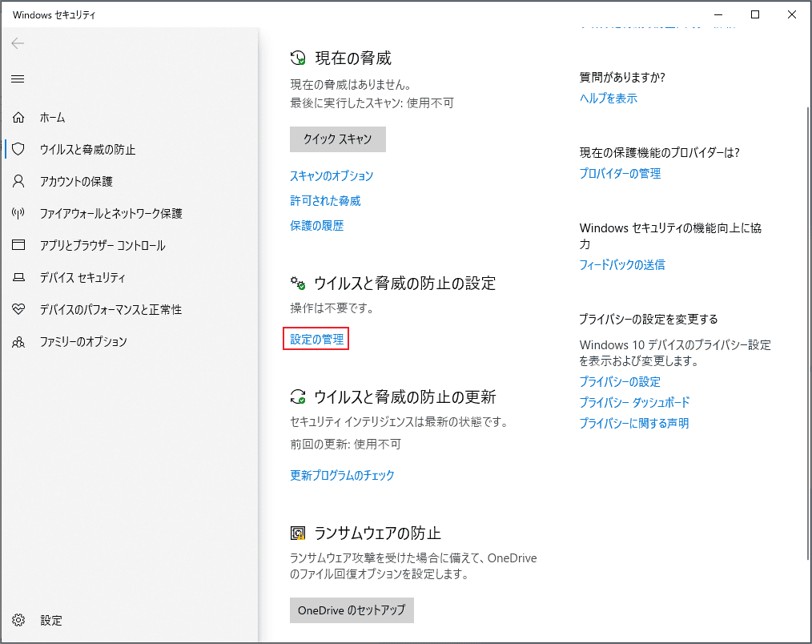
Task: Click the heart icon for デバイスのパフォーマンスと正常性
Action: pos(18,309)
